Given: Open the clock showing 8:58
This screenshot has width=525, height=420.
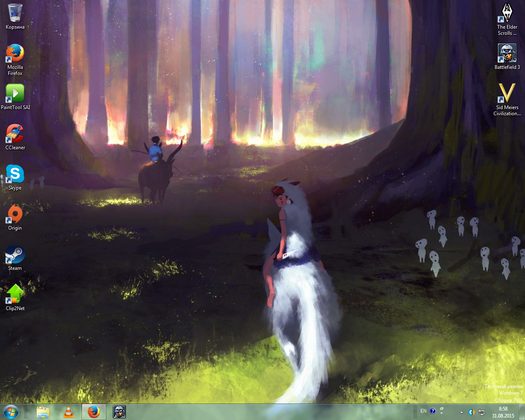Looking at the screenshot, I should [x=503, y=412].
